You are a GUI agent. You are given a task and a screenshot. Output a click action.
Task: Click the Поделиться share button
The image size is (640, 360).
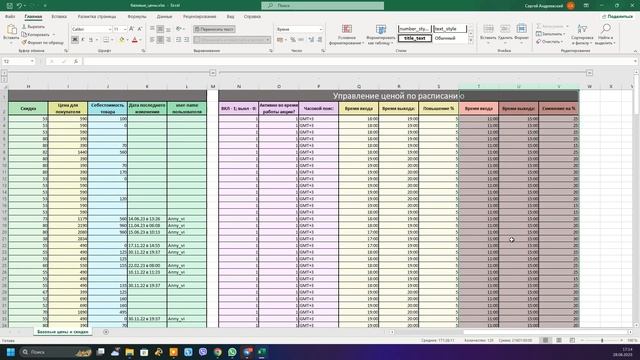[617, 16]
